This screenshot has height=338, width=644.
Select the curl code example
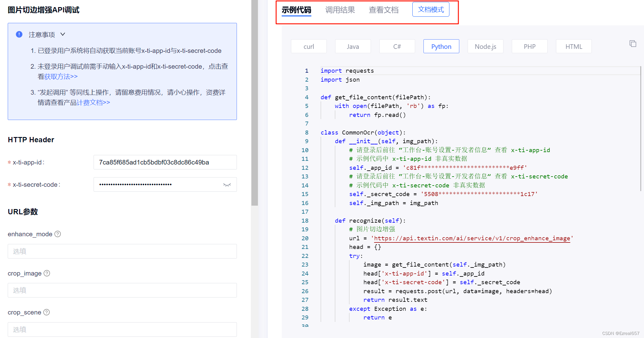[x=309, y=46]
